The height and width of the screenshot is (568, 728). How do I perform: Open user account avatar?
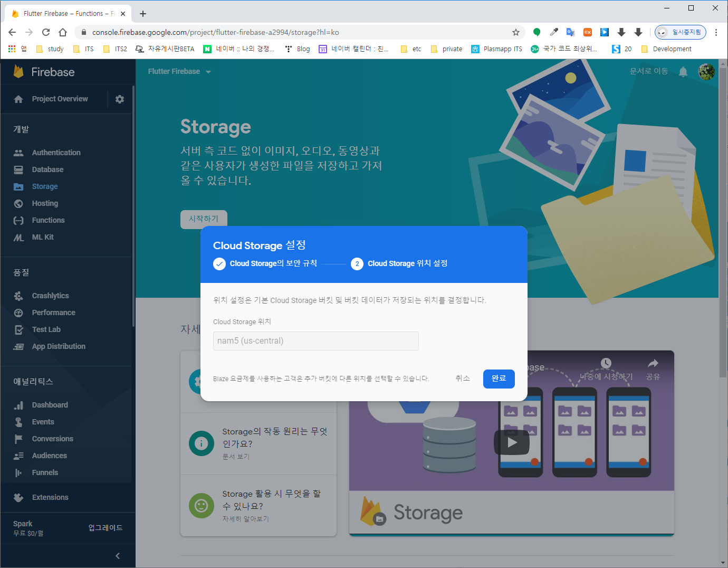(706, 72)
